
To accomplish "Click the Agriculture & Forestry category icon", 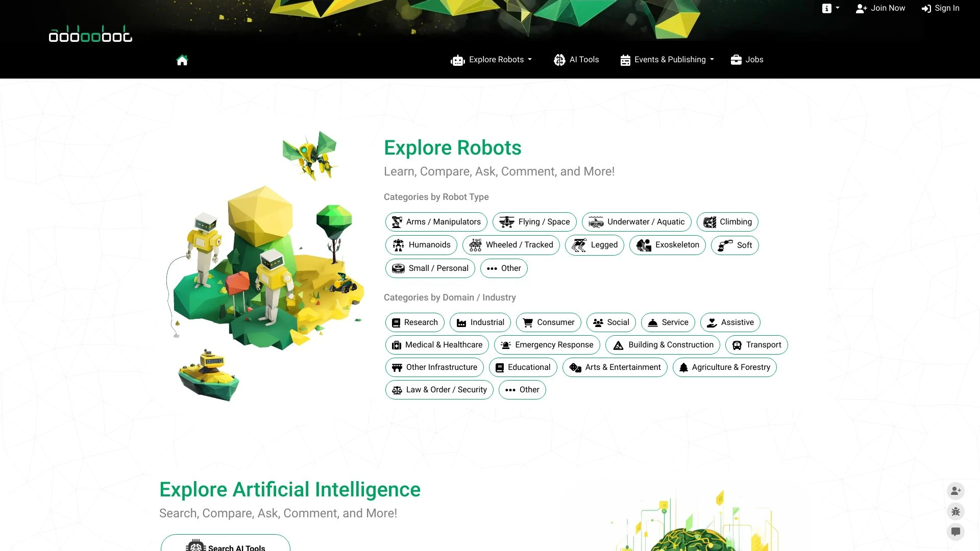I will tap(684, 367).
